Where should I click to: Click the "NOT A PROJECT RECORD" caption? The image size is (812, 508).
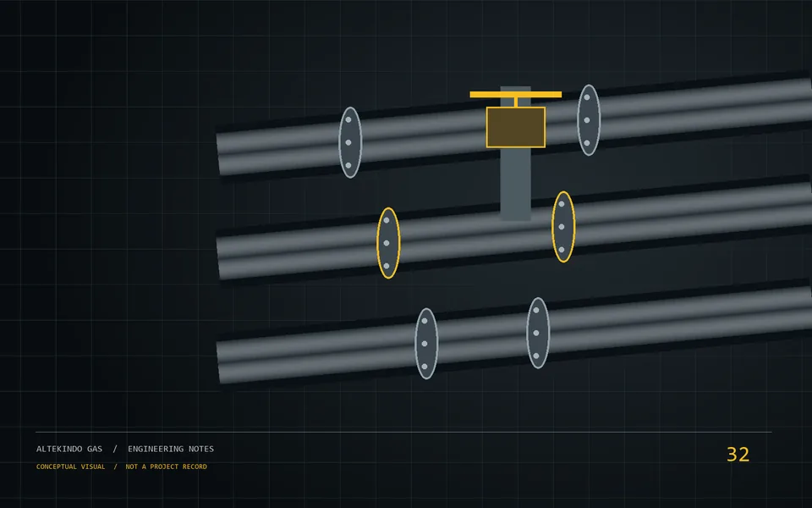click(x=167, y=467)
